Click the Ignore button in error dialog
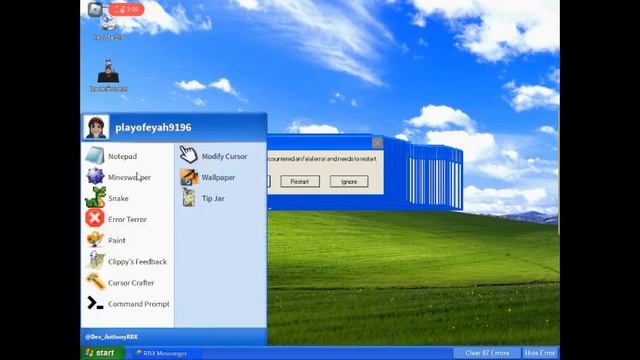Screen dimensions: 640x360 click(349, 182)
